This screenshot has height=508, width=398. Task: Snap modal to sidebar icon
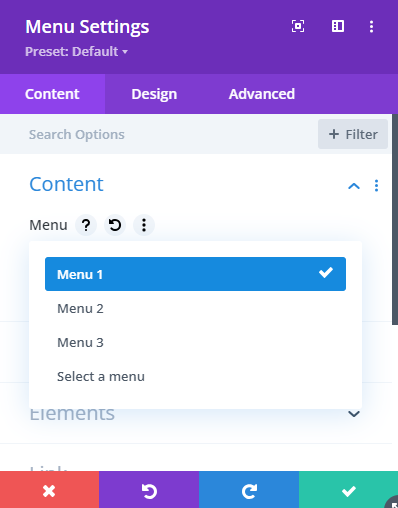338,26
